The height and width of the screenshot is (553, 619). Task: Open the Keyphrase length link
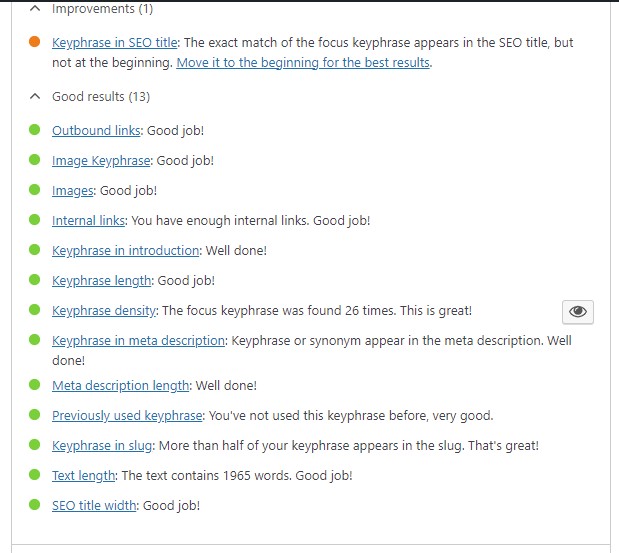click(101, 281)
